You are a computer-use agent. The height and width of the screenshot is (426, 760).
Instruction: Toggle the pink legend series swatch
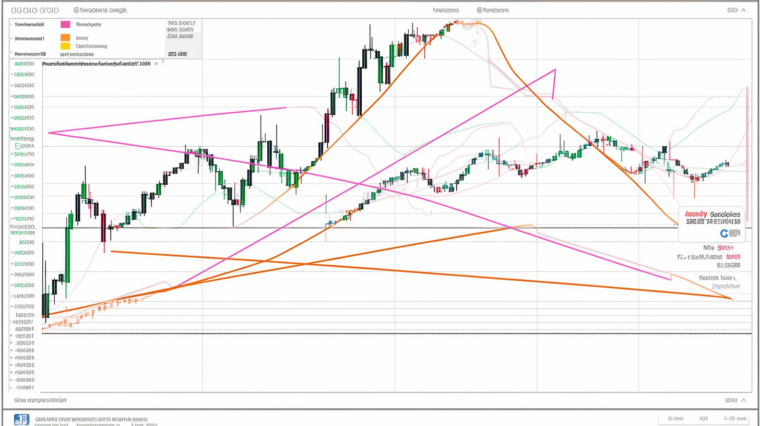(66, 22)
